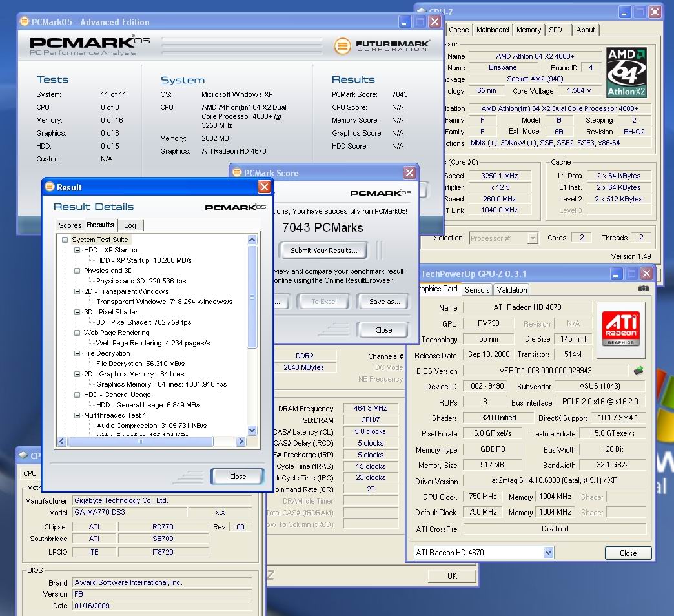Click Close in the PCMark Score dialog

click(x=383, y=330)
